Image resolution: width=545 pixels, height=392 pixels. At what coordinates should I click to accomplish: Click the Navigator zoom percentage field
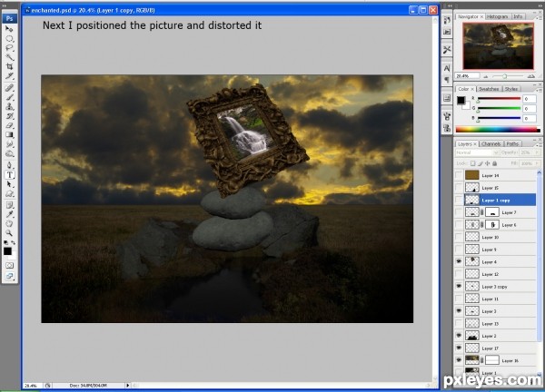pyautogui.click(x=468, y=76)
